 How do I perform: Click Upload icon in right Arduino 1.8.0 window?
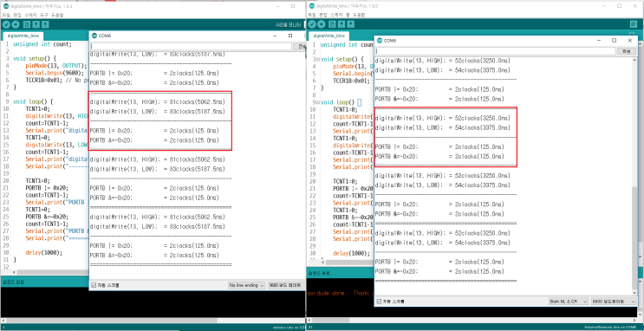pos(322,24)
